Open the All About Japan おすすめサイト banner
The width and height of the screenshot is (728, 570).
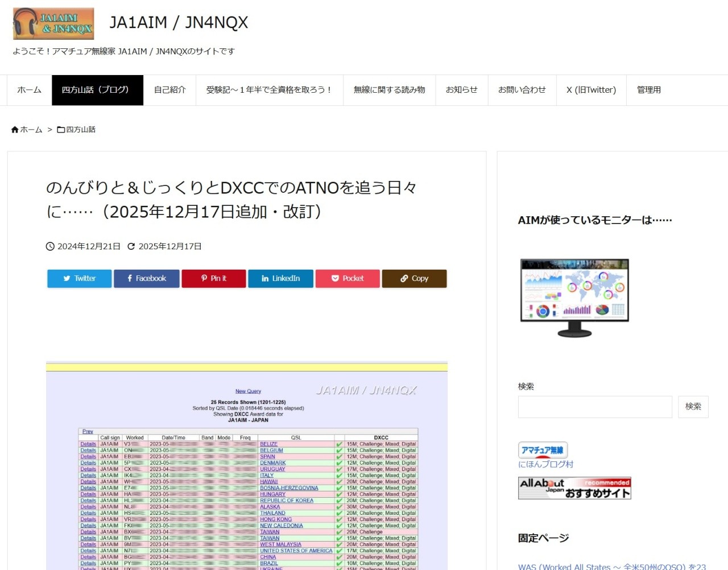pyautogui.click(x=574, y=488)
